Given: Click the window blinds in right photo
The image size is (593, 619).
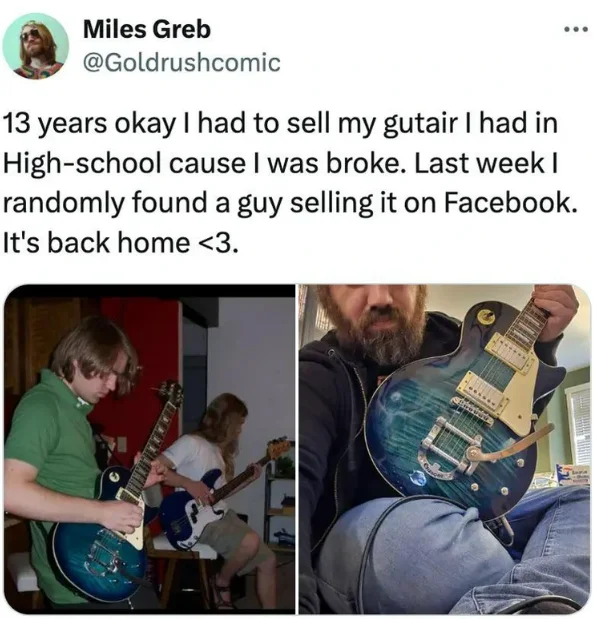Looking at the screenshot, I should 579,422.
